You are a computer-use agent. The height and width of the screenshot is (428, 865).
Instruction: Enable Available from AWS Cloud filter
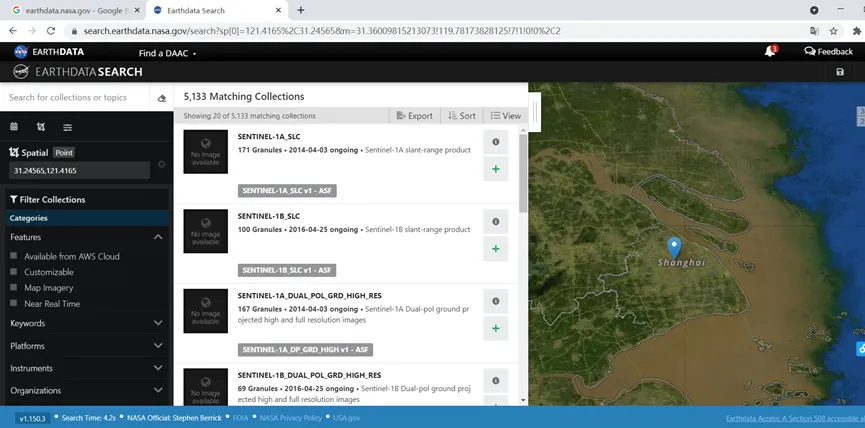[x=14, y=256]
